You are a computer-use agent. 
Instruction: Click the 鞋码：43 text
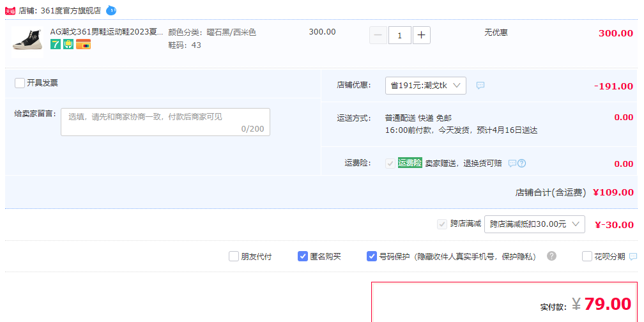(185, 45)
